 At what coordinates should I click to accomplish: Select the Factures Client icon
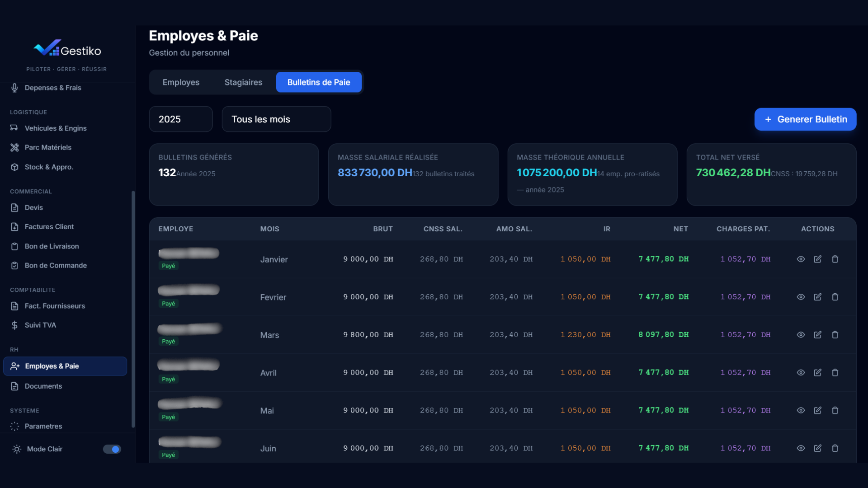tap(15, 227)
